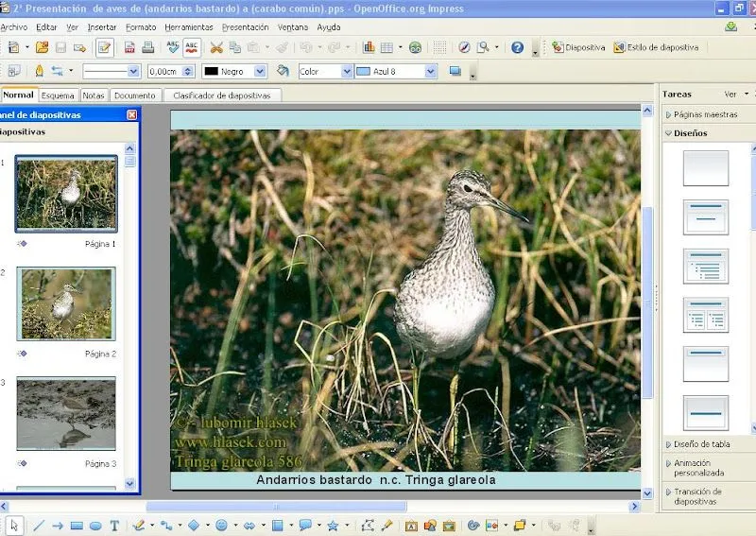Image resolution: width=756 pixels, height=536 pixels.
Task: Open the Ayuda menu
Action: [329, 27]
